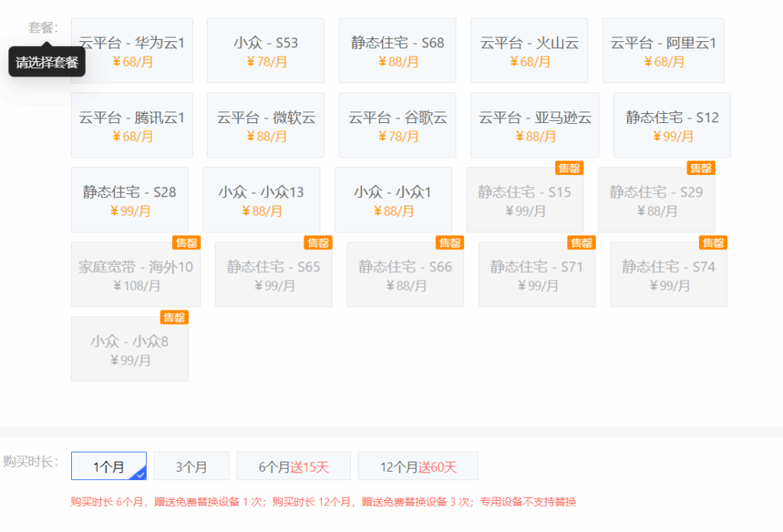Choose 静态住宅 - S12 package
This screenshot has width=783, height=532.
[x=672, y=125]
